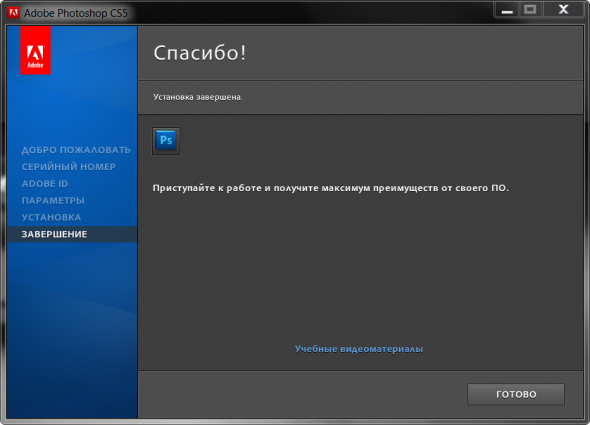Screen dimensions: 590x425
Task: Click the Adobe Photoshop CS5 window title
Action: [x=76, y=13]
